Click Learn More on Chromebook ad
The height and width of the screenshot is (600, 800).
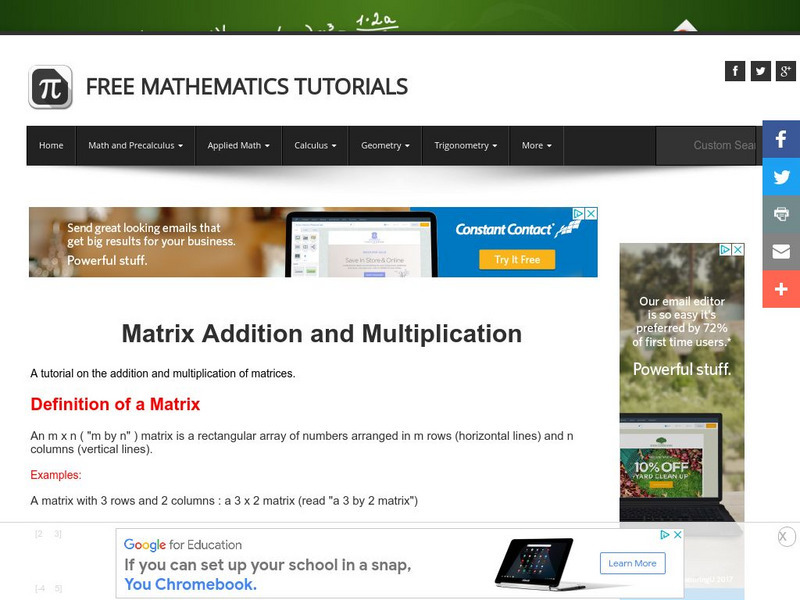pos(632,563)
